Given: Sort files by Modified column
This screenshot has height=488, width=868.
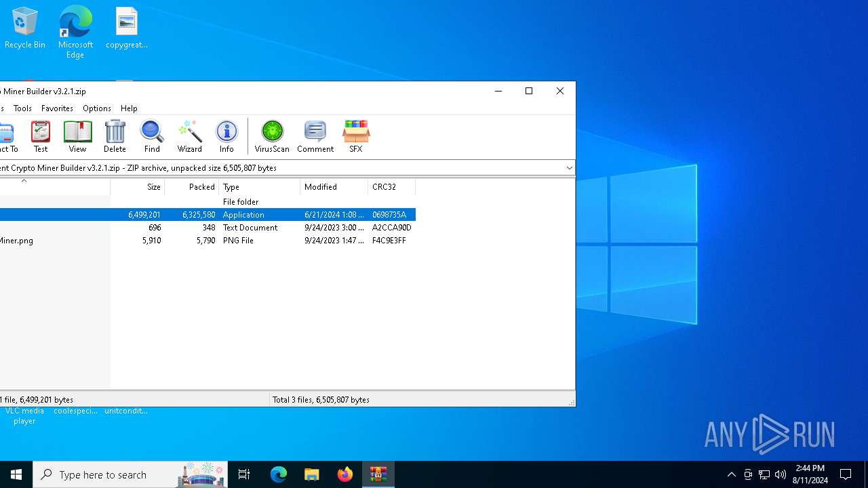Looking at the screenshot, I should (x=334, y=187).
